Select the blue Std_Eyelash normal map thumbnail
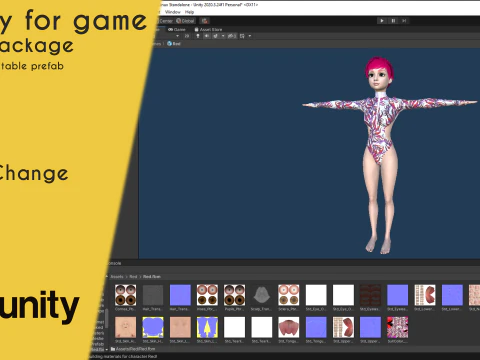Viewport: 480px width, 360px height. [x=397, y=295]
